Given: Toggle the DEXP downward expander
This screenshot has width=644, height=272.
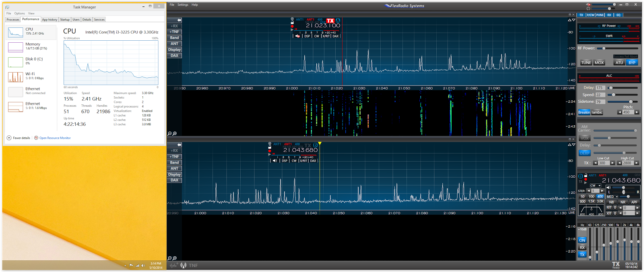Looking at the screenshot, I should tap(584, 153).
